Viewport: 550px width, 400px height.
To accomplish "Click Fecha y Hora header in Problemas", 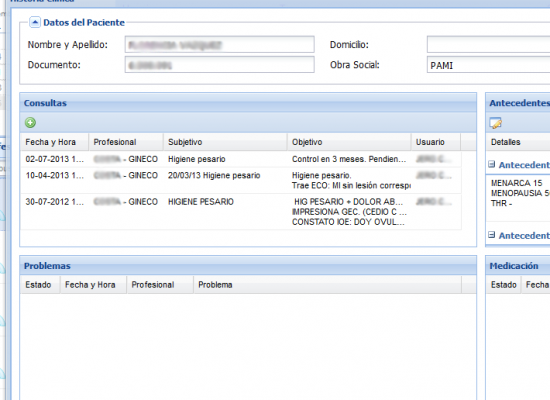I will point(93,285).
